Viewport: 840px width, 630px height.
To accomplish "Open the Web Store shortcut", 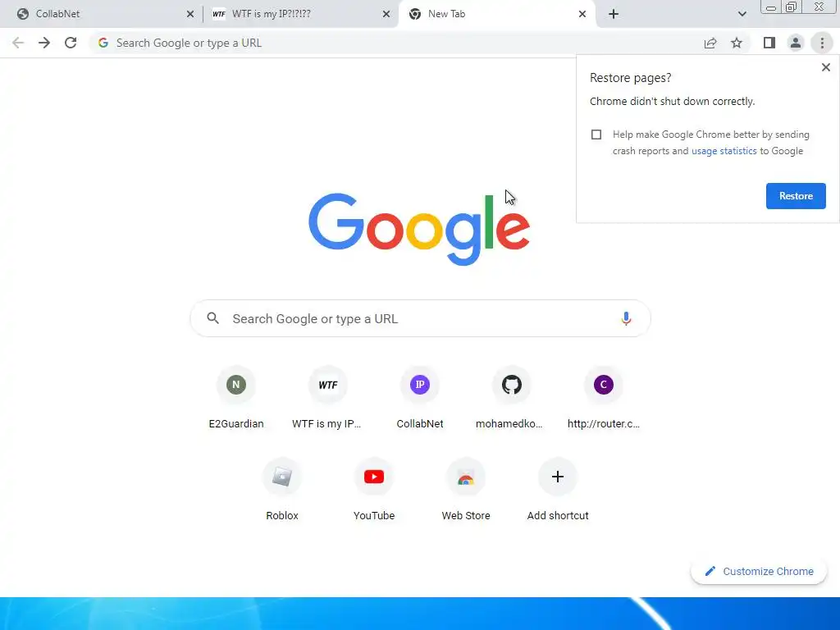I will pyautogui.click(x=466, y=491).
